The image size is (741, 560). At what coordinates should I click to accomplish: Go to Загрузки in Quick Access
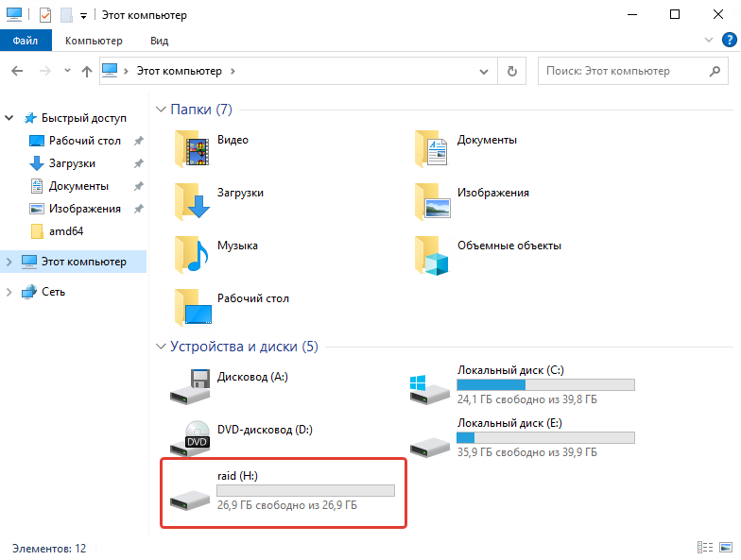pyautogui.click(x=72, y=163)
